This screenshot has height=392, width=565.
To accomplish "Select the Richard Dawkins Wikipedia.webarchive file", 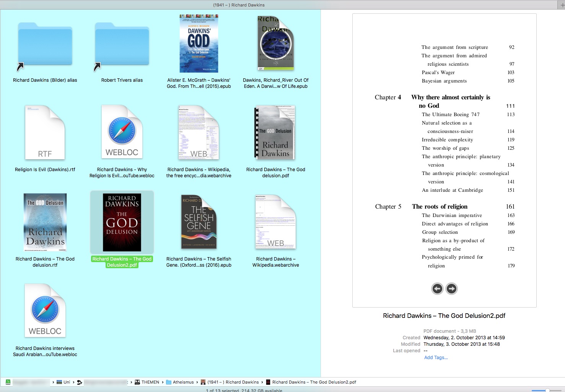I will click(x=275, y=222).
